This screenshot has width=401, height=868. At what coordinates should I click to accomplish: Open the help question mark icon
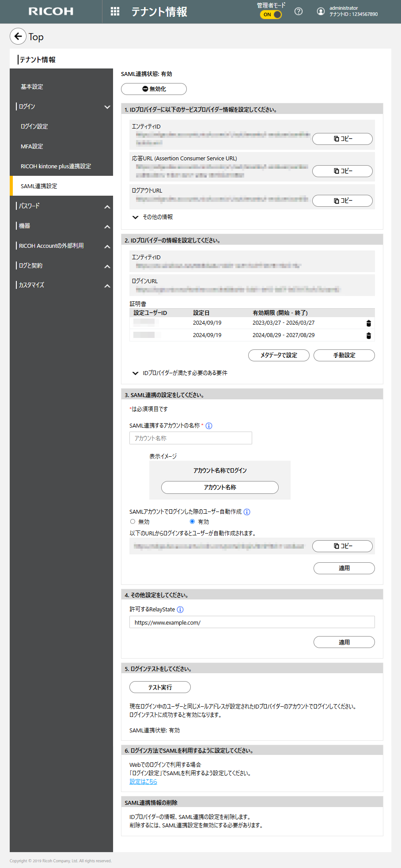299,11
